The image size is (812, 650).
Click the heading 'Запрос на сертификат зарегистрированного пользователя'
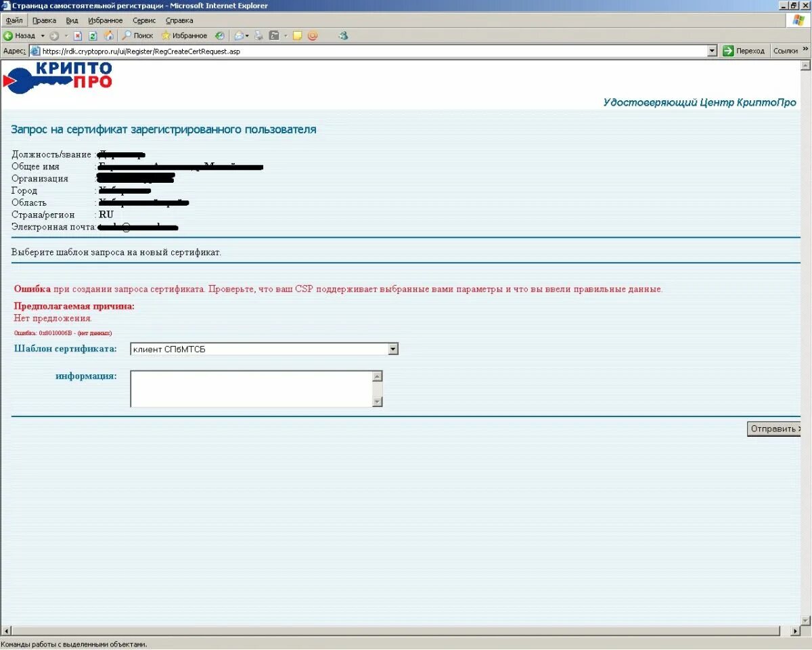click(164, 129)
